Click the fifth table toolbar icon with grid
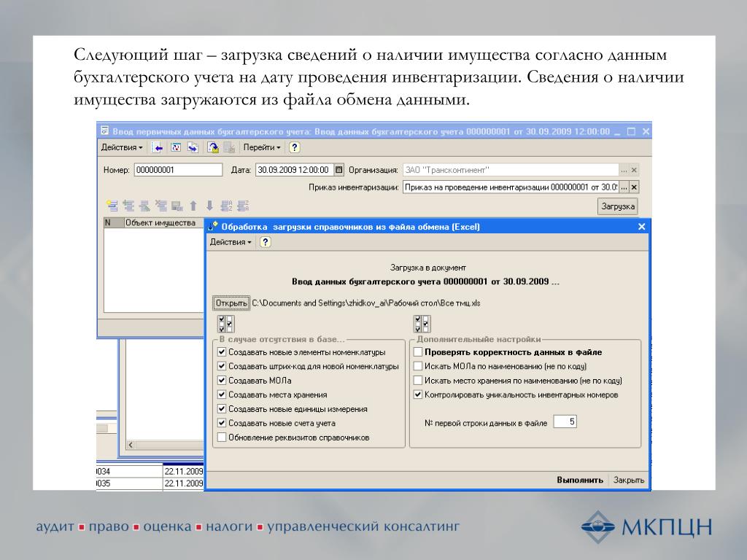747x560 pixels. click(177, 206)
